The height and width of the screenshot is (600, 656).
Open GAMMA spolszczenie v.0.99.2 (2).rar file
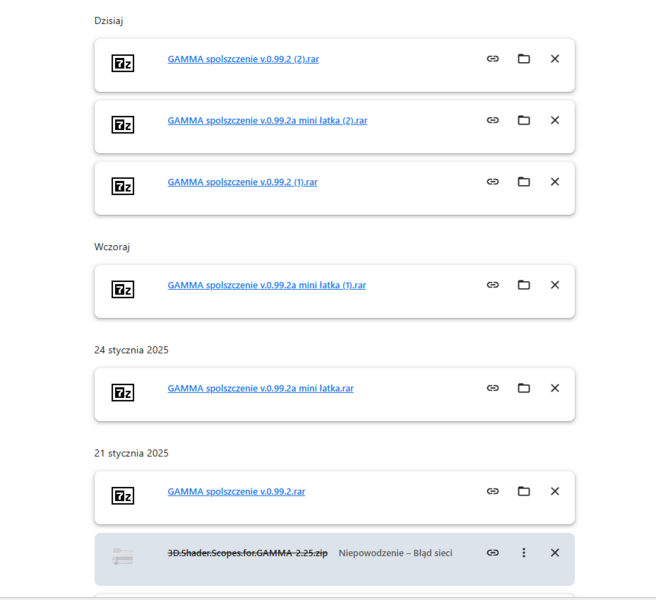pyautogui.click(x=243, y=59)
